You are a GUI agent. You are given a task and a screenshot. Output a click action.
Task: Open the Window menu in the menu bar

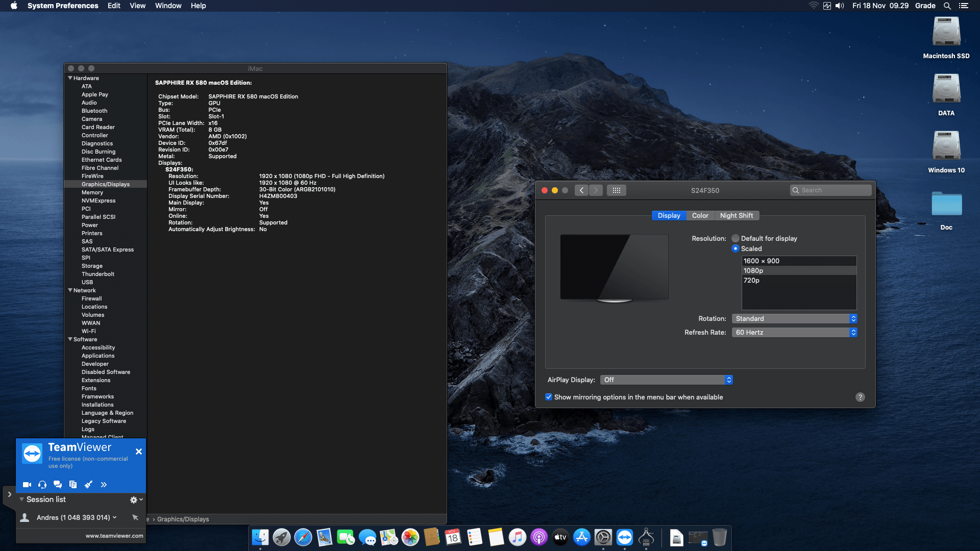click(x=168, y=6)
